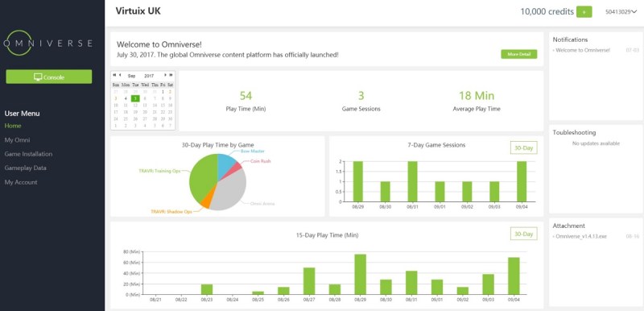644x311 pixels.
Task: Click the Omni Arena legend label
Action: [x=262, y=203]
